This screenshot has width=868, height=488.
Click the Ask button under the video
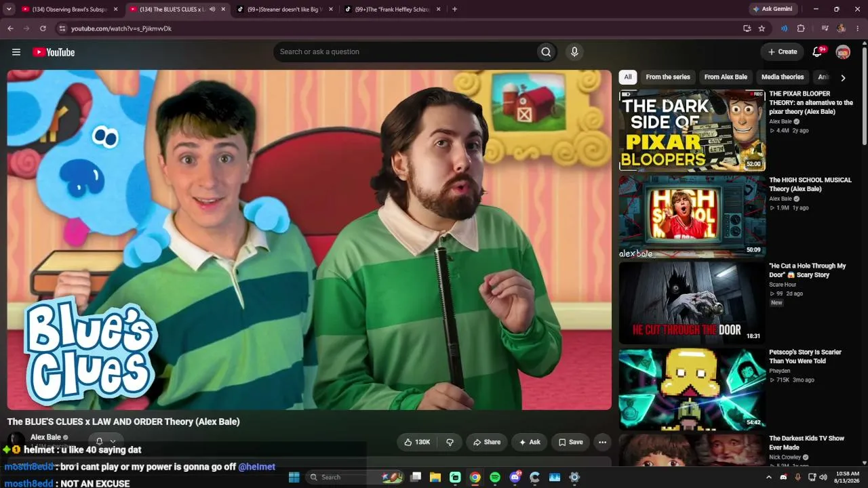click(x=530, y=443)
